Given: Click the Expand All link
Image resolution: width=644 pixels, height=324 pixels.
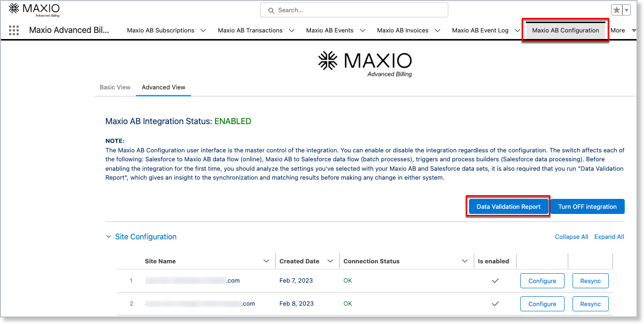Looking at the screenshot, I should pyautogui.click(x=609, y=237).
